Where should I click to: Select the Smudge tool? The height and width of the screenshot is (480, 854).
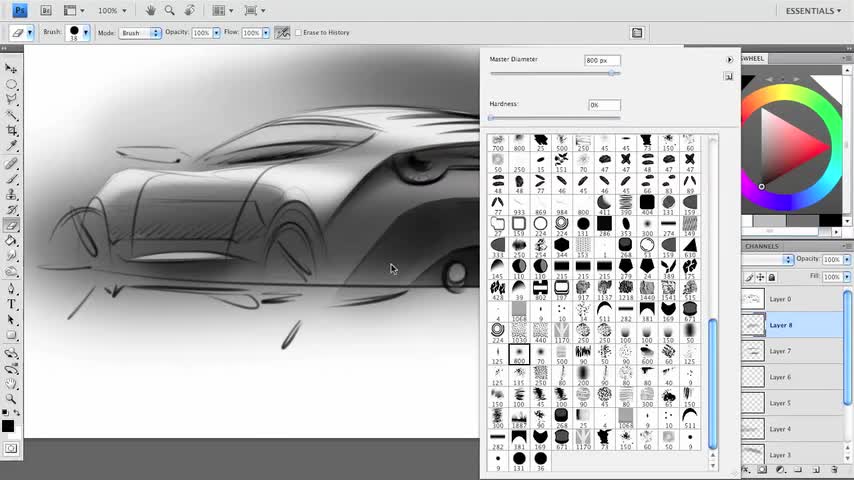11,256
